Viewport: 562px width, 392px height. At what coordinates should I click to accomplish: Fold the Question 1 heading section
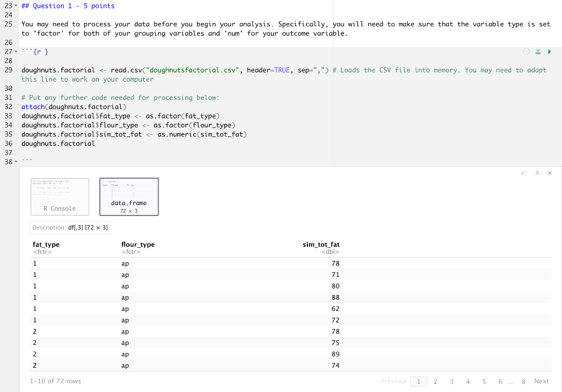coord(16,6)
